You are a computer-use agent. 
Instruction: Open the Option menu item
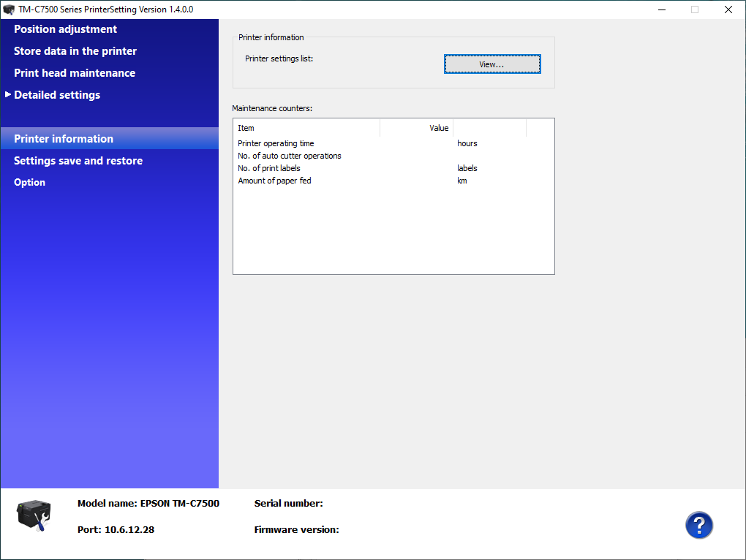click(29, 183)
